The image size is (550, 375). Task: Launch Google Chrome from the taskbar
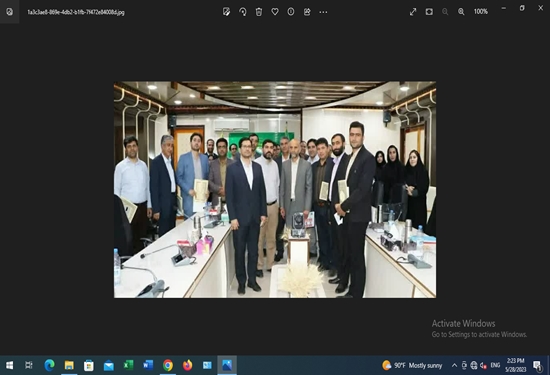coord(168,365)
